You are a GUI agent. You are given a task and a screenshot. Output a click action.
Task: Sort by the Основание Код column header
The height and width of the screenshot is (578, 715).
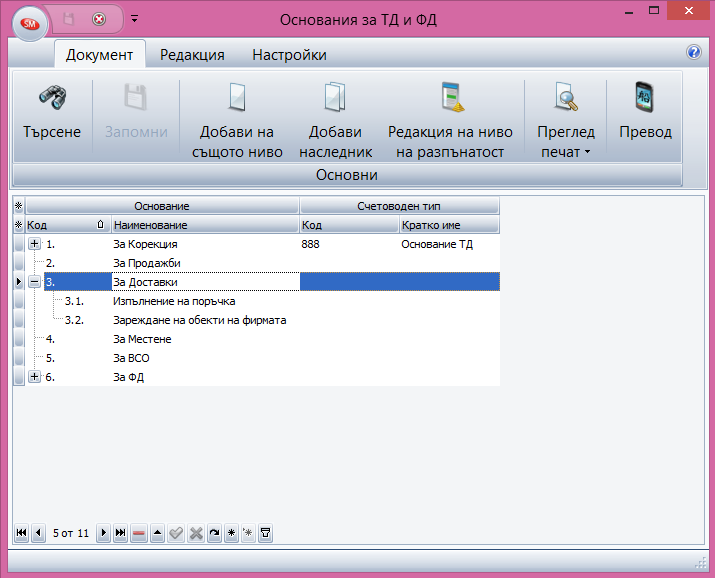(x=68, y=225)
